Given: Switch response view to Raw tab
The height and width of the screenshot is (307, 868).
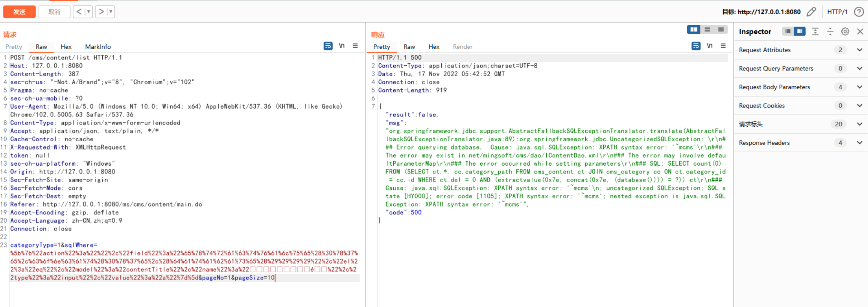Looking at the screenshot, I should click(x=409, y=47).
